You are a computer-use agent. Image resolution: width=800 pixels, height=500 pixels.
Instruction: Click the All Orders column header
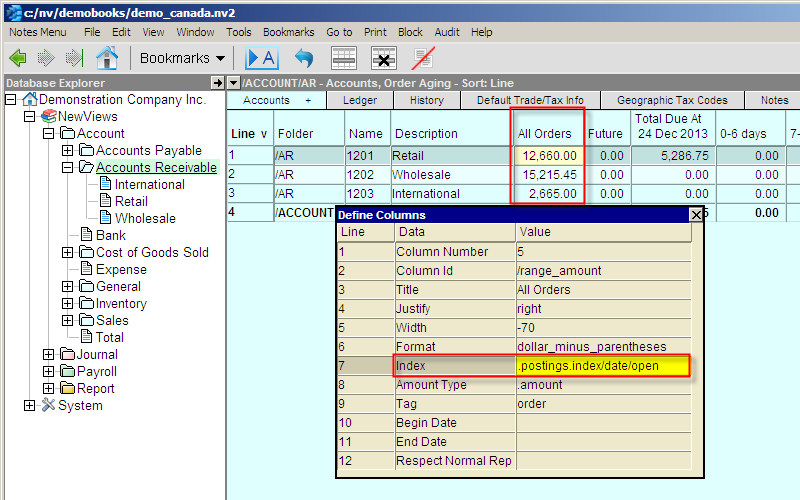coord(545,133)
